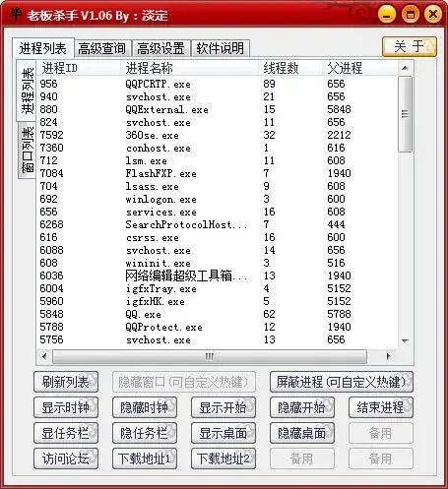Click the 关于 button

tap(410, 47)
